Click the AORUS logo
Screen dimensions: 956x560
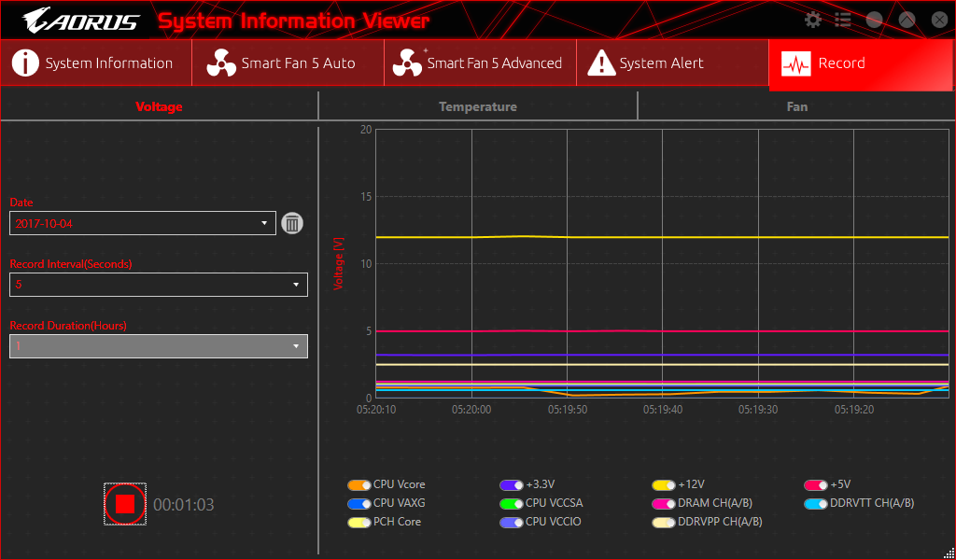(x=81, y=21)
